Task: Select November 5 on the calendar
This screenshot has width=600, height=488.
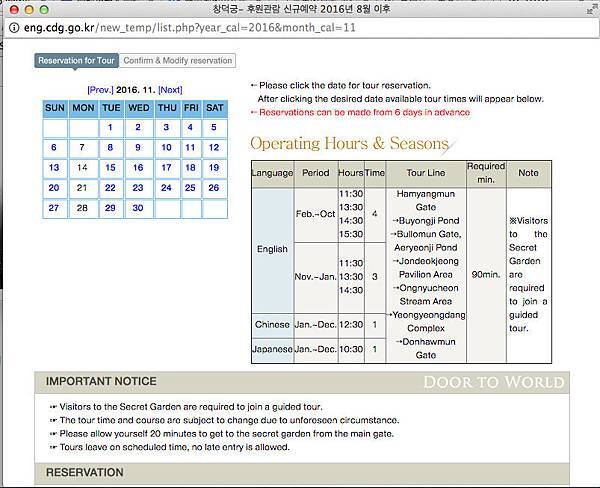Action: pyautogui.click(x=214, y=127)
